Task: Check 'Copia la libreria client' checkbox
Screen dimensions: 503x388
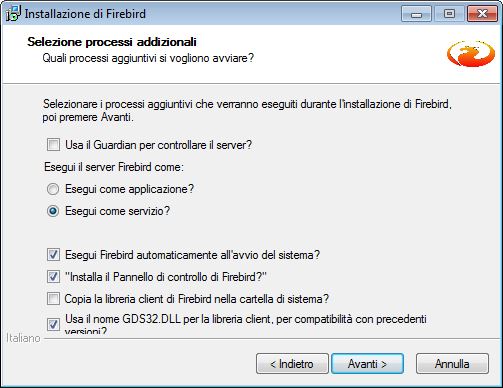Action: pyautogui.click(x=53, y=299)
